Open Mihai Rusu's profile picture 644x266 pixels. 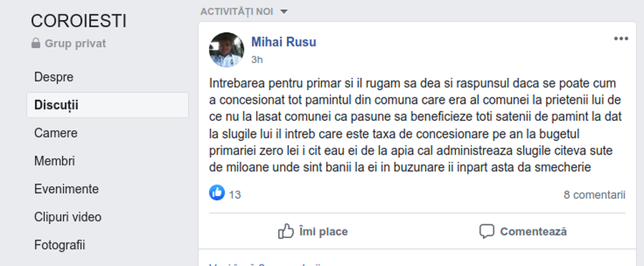(227, 49)
